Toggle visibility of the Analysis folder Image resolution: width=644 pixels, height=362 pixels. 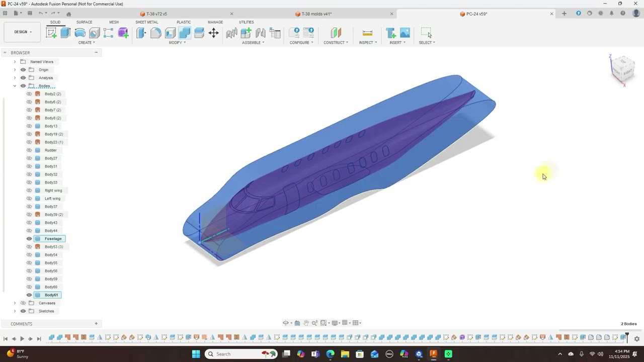click(x=23, y=78)
